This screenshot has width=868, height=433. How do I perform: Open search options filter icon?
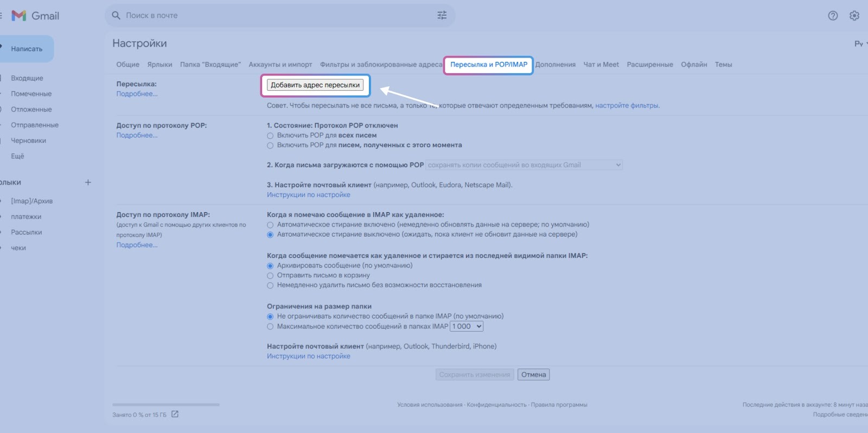click(442, 16)
